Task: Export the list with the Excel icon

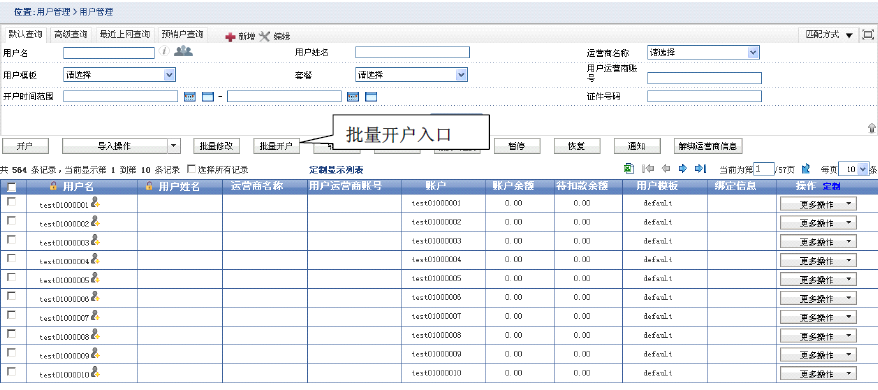Action: point(629,168)
